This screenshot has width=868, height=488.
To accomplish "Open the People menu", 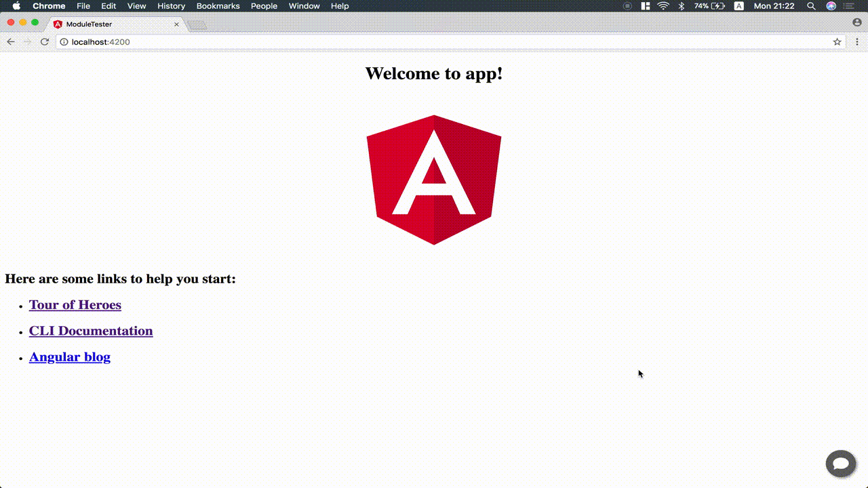I will click(x=264, y=6).
